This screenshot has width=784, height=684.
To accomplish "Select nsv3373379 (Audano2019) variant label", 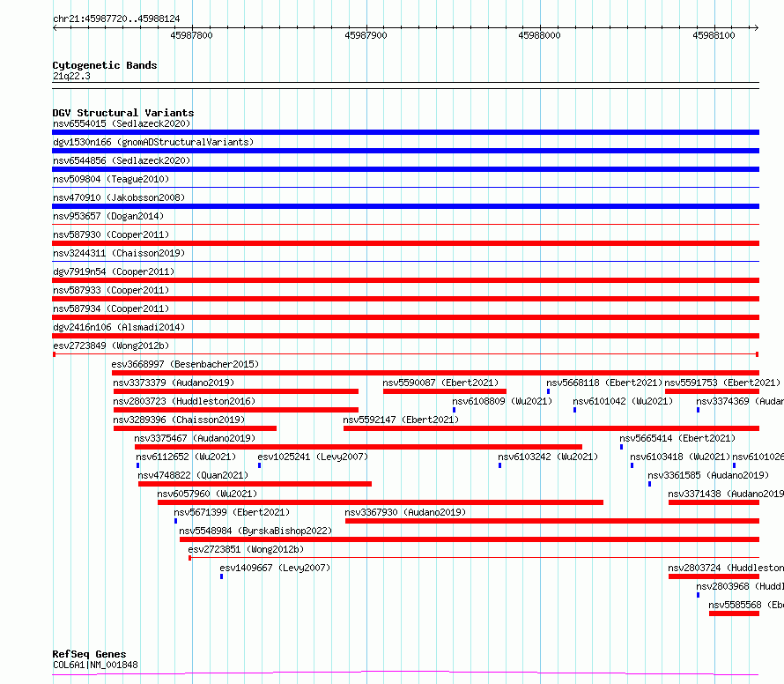I will (174, 383).
